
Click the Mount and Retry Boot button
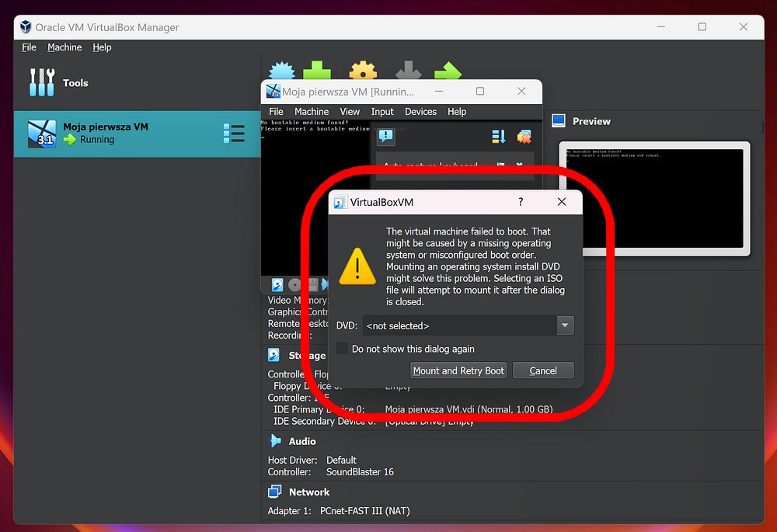coord(458,370)
